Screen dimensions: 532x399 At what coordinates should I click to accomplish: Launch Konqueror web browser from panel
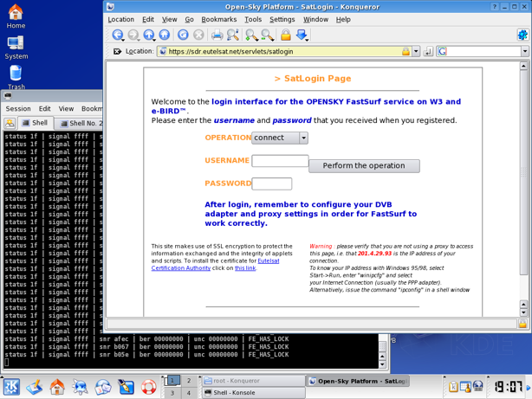[x=80, y=387]
